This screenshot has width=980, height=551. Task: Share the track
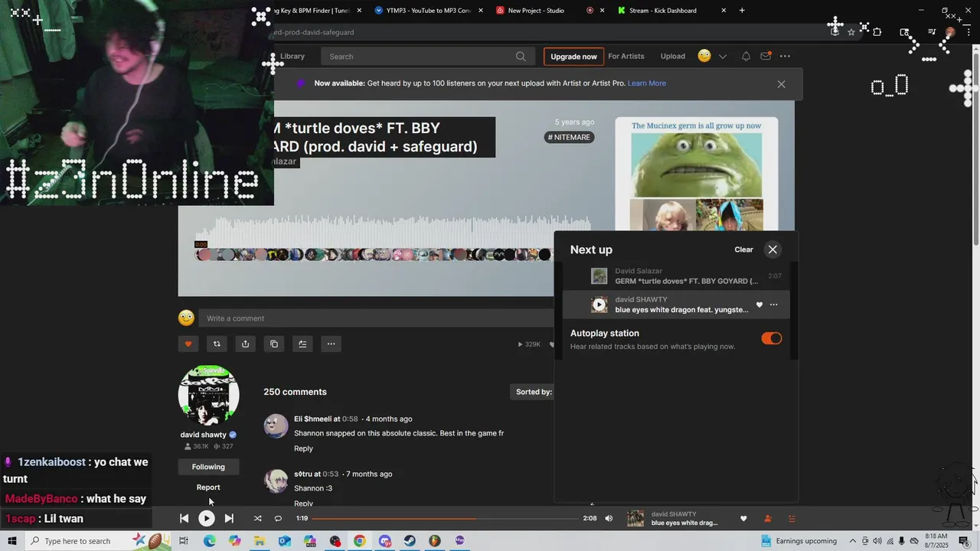(245, 344)
